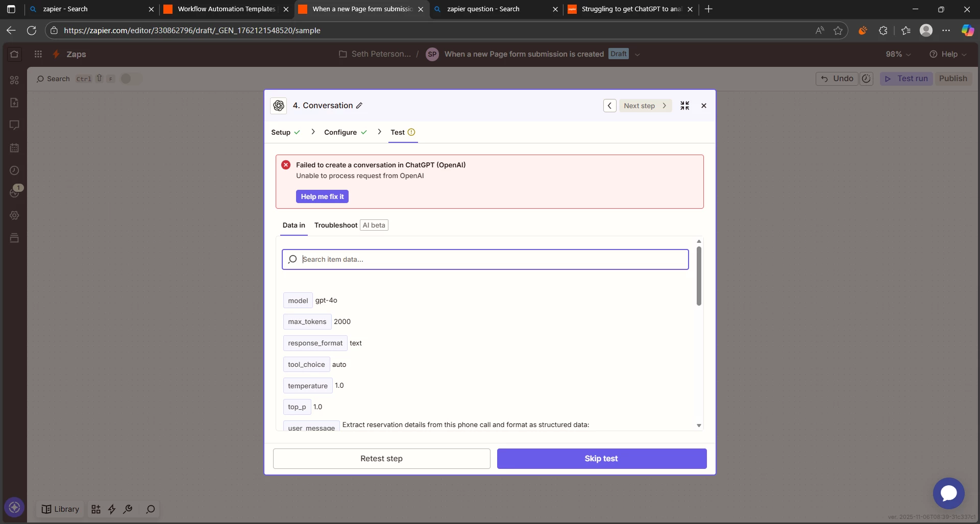The width and height of the screenshot is (980, 524).
Task: Open the sidebar calendar icon
Action: (14, 148)
